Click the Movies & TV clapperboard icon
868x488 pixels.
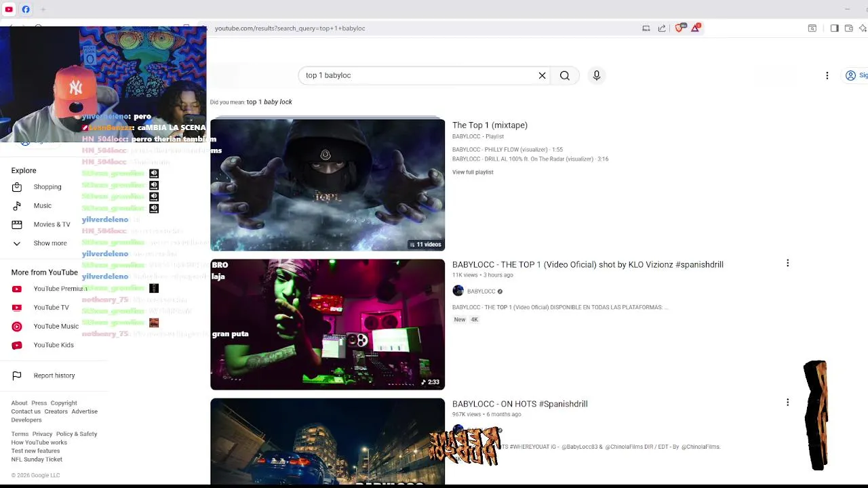(x=17, y=224)
